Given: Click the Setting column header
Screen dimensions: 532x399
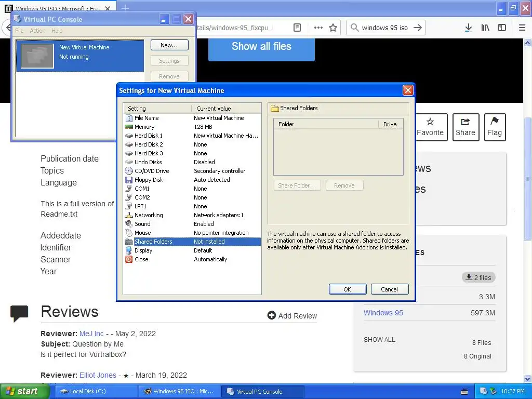Looking at the screenshot, I should tap(157, 109).
